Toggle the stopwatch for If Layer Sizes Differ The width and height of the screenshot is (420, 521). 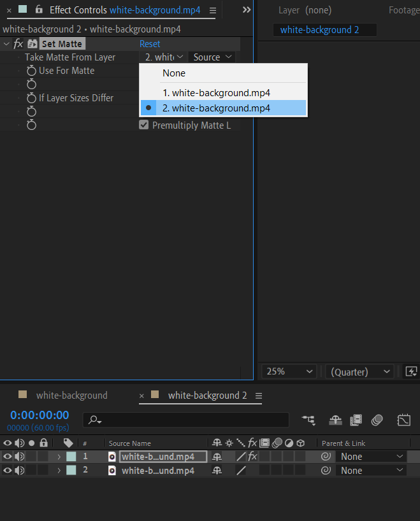point(32,97)
